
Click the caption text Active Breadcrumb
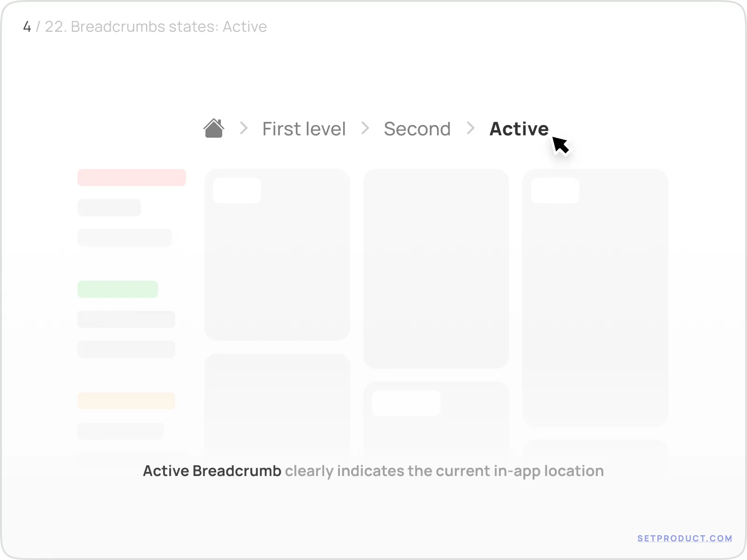click(212, 471)
